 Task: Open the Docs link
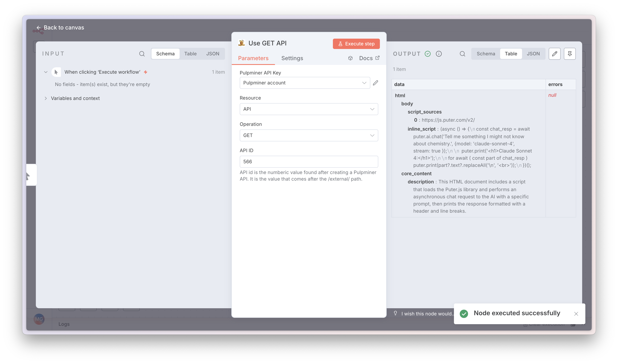pyautogui.click(x=366, y=58)
